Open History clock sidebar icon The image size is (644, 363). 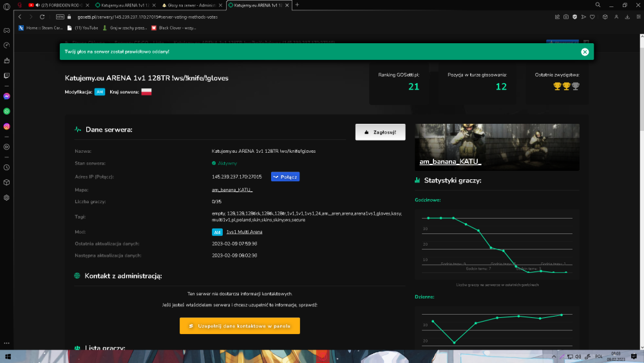tap(6, 168)
